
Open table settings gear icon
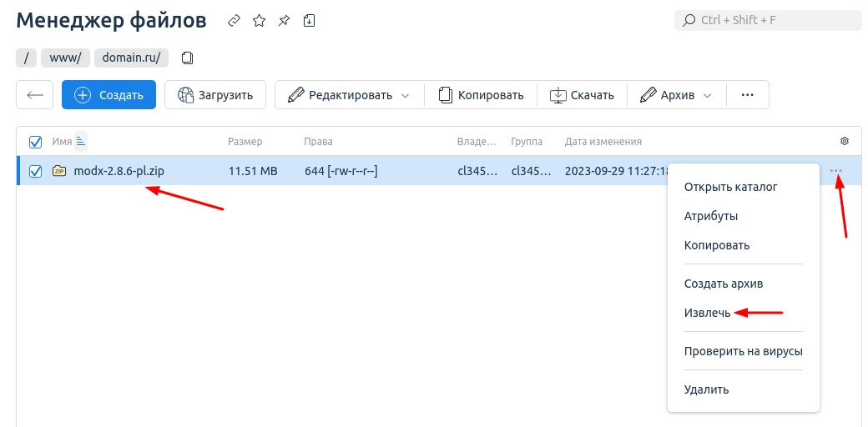pos(844,141)
